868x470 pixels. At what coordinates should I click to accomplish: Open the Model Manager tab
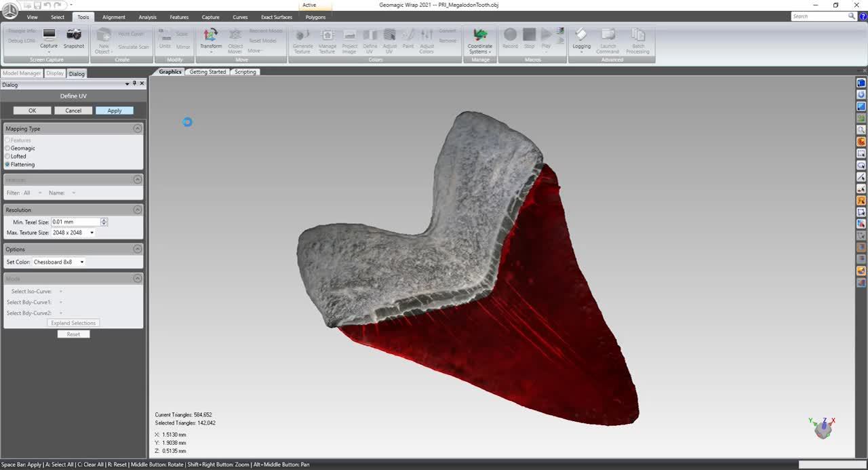[x=22, y=73]
